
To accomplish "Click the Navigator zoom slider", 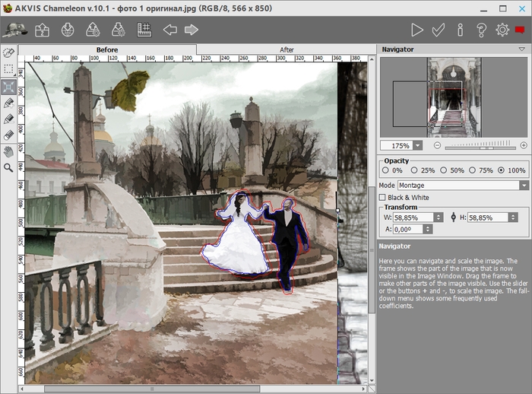I will pos(480,148).
